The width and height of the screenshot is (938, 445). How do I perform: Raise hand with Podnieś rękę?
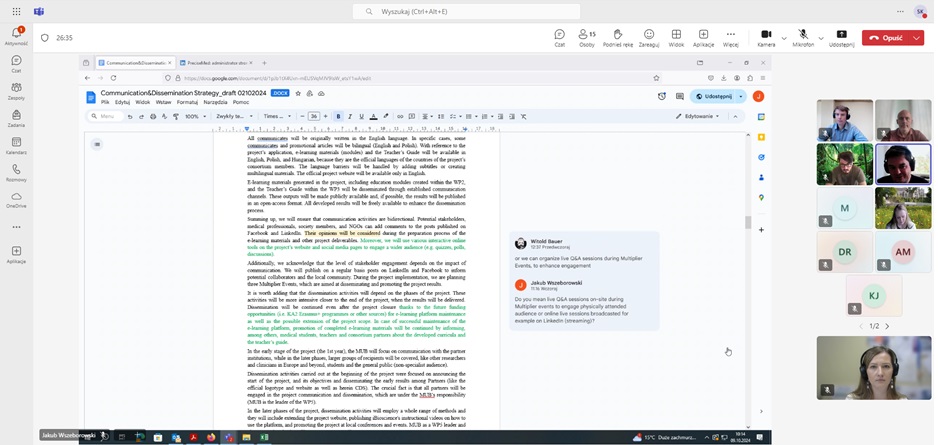(617, 37)
